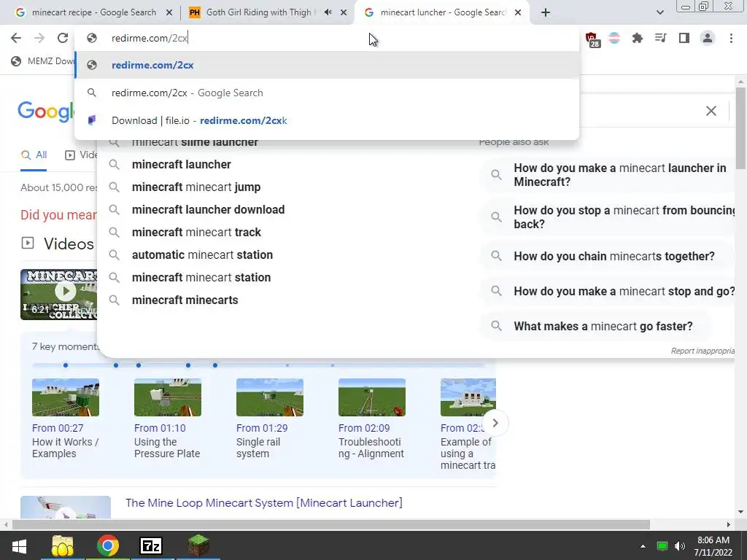Screen dimensions: 747x560
Task: Expand the tab search dropdown arrow
Action: (659, 13)
